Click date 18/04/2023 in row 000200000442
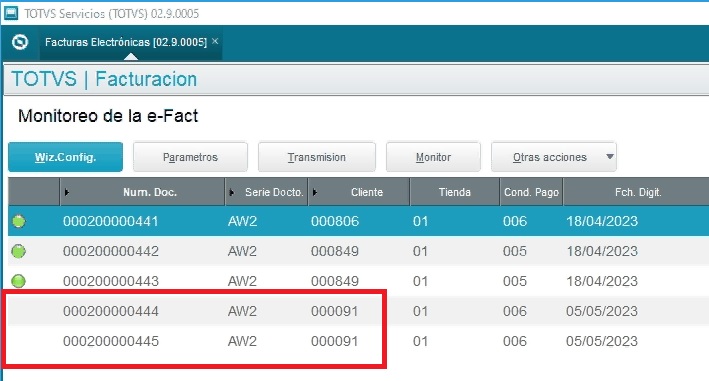Viewport: 709px width, 381px height. [602, 251]
